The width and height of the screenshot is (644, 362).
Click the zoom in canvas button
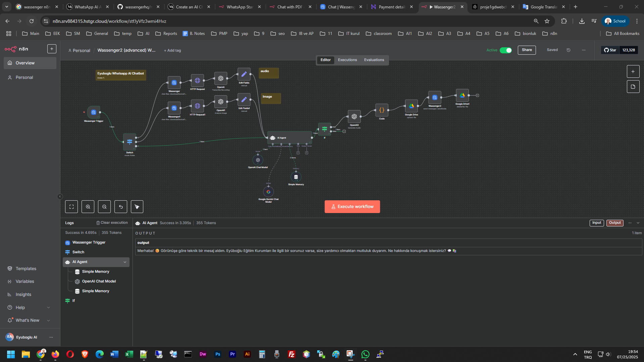[x=88, y=207]
